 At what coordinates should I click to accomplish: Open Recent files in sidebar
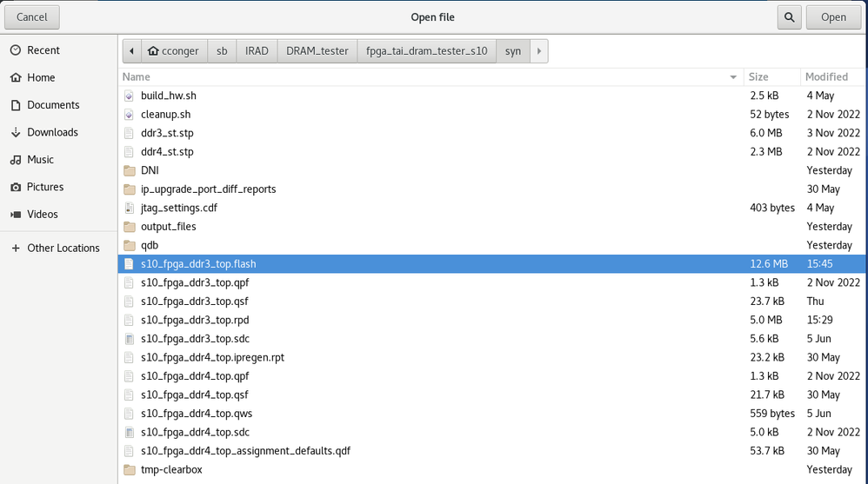tap(58, 50)
